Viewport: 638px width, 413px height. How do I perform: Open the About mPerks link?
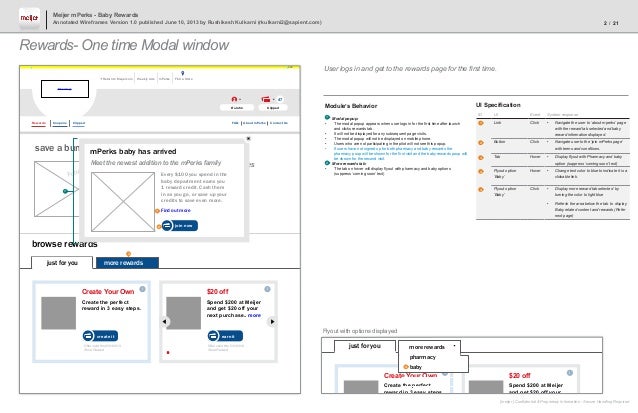coord(254,123)
